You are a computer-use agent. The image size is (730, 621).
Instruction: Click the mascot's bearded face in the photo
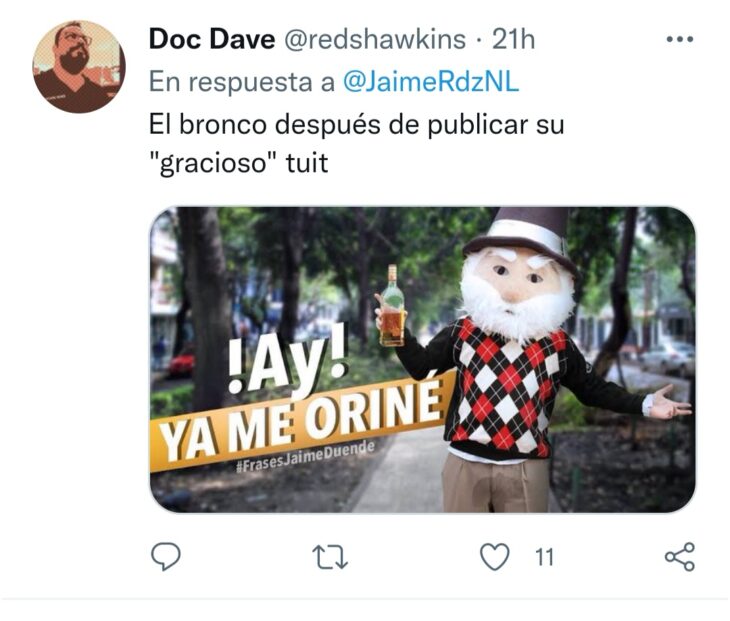click(517, 291)
